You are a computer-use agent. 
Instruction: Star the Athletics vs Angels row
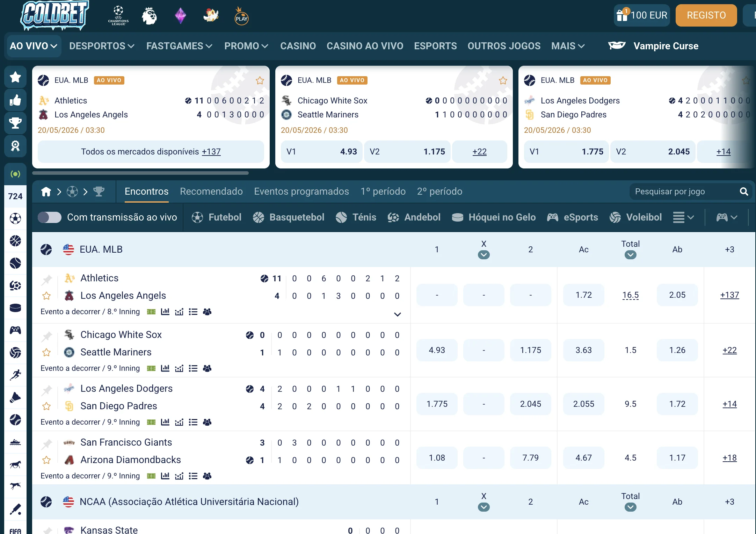point(46,296)
